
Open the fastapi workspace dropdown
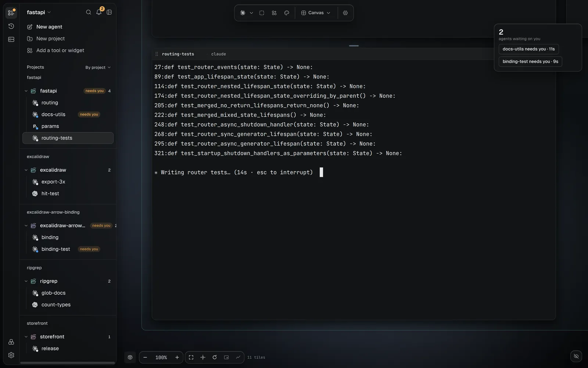click(x=39, y=12)
